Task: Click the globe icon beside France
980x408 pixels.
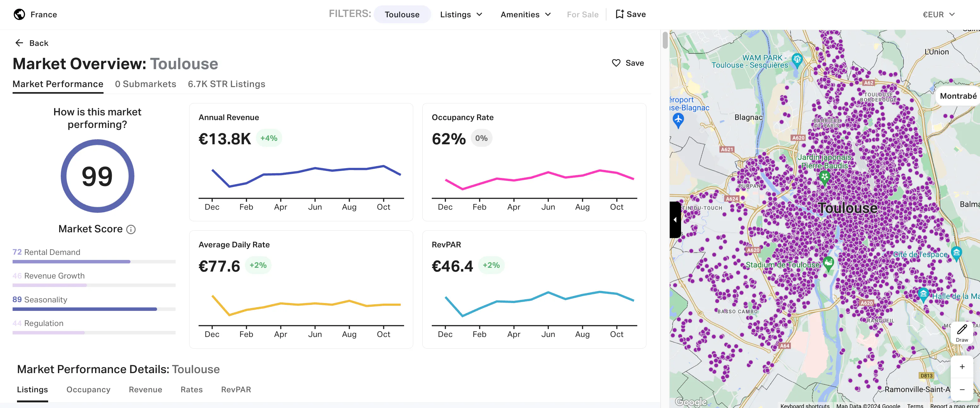Action: tap(19, 14)
